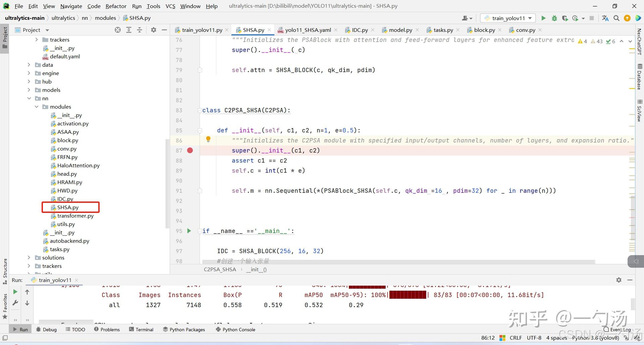The image size is (644, 345).
Task: Open Search Everywhere magnifier icon
Action: click(616, 18)
